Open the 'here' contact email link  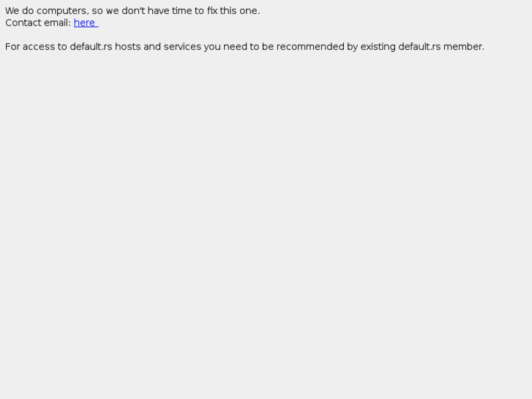click(x=86, y=23)
